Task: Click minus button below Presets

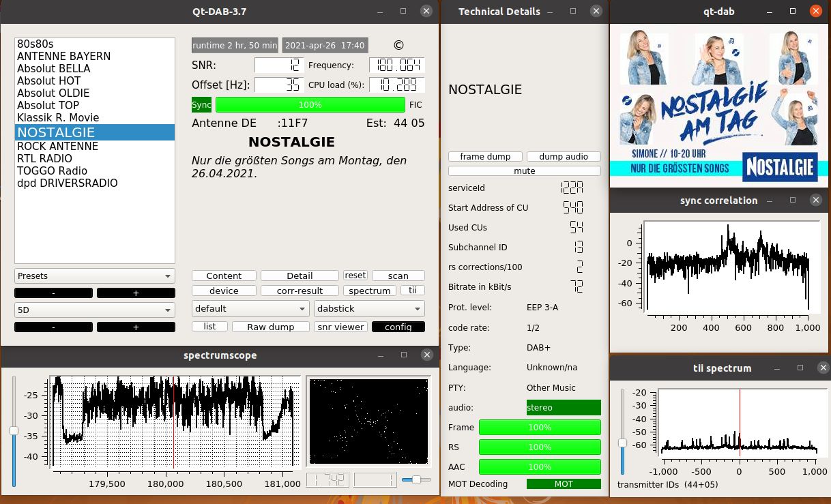Action: click(x=53, y=293)
